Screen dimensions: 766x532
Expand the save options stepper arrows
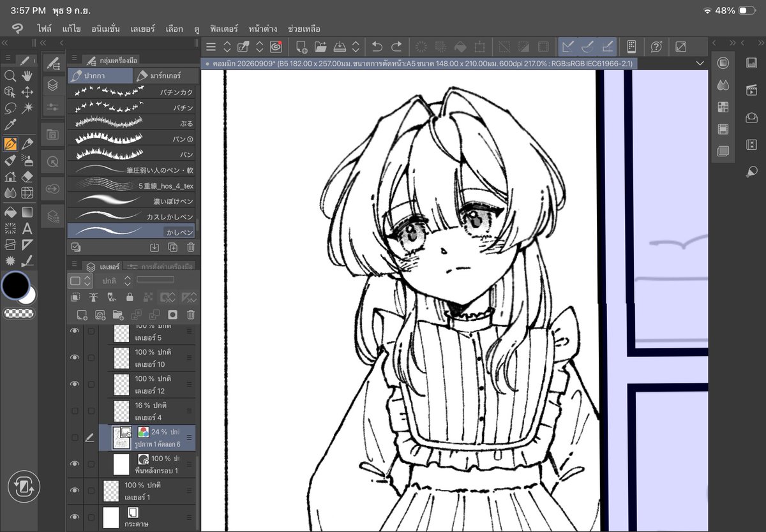tap(356, 47)
